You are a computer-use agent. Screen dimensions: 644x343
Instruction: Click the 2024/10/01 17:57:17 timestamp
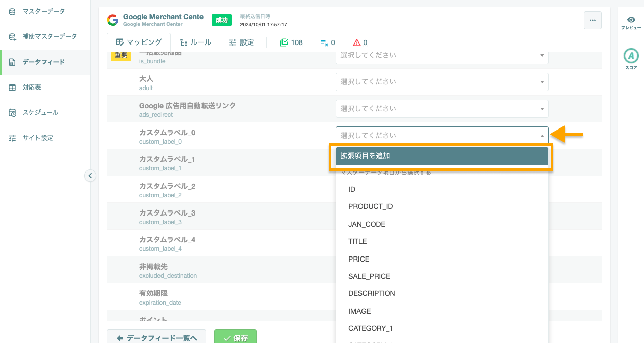click(x=263, y=24)
